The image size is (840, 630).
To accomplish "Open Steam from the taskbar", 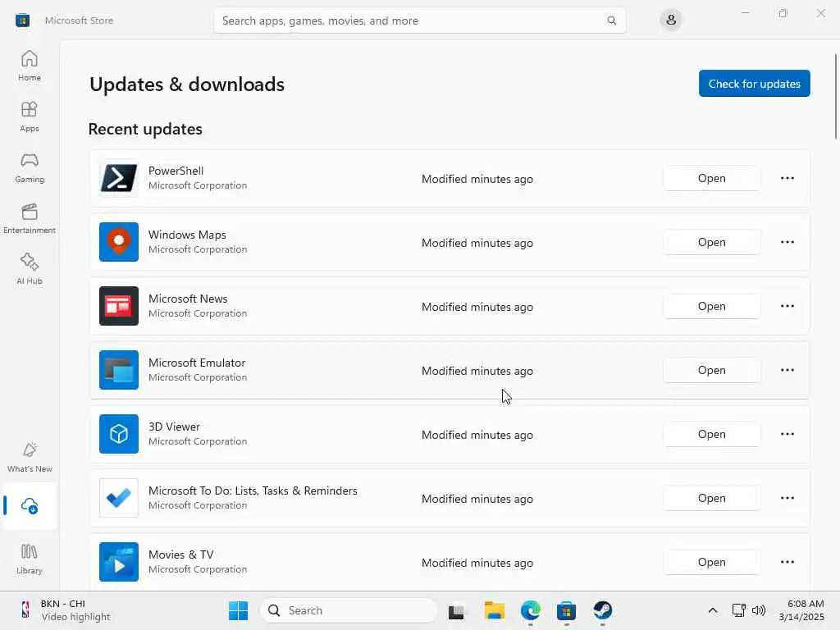I will [603, 610].
